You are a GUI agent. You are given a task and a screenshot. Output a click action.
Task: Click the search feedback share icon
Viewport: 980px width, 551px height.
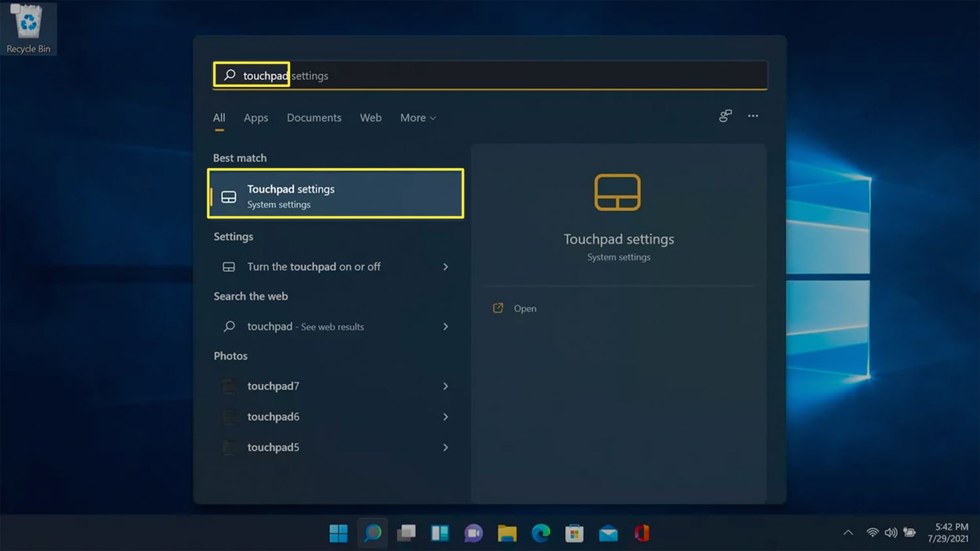coord(725,116)
